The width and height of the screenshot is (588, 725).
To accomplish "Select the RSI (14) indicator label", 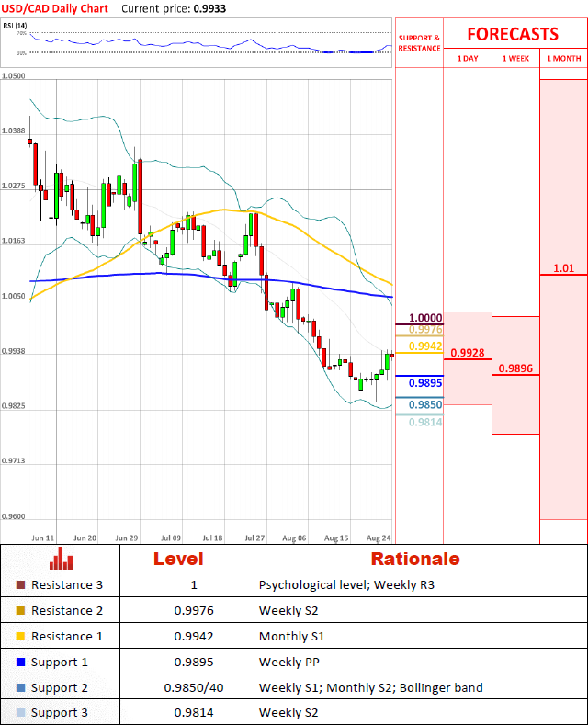I will pos(17,26).
